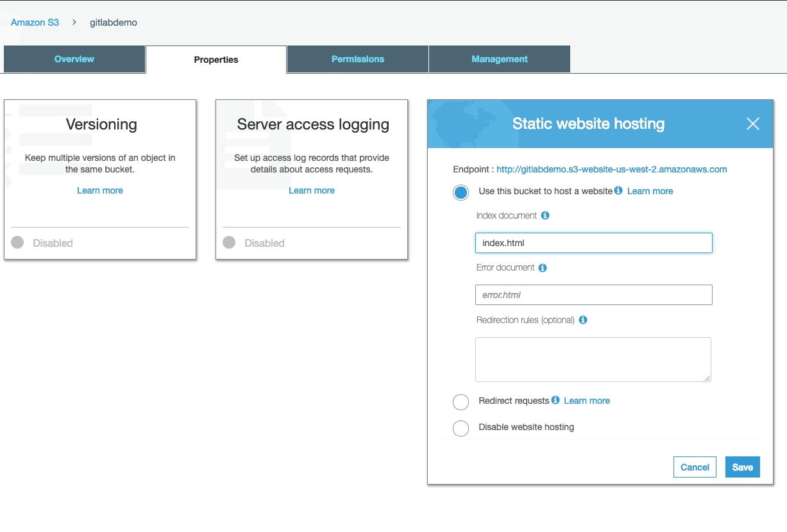Click into the Error document field
The width and height of the screenshot is (787, 532).
[x=593, y=295]
